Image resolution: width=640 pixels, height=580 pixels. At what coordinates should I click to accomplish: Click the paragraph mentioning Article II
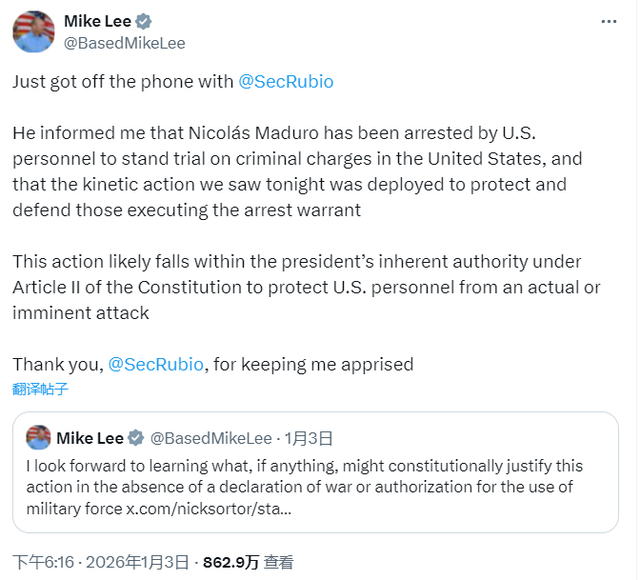click(x=300, y=287)
